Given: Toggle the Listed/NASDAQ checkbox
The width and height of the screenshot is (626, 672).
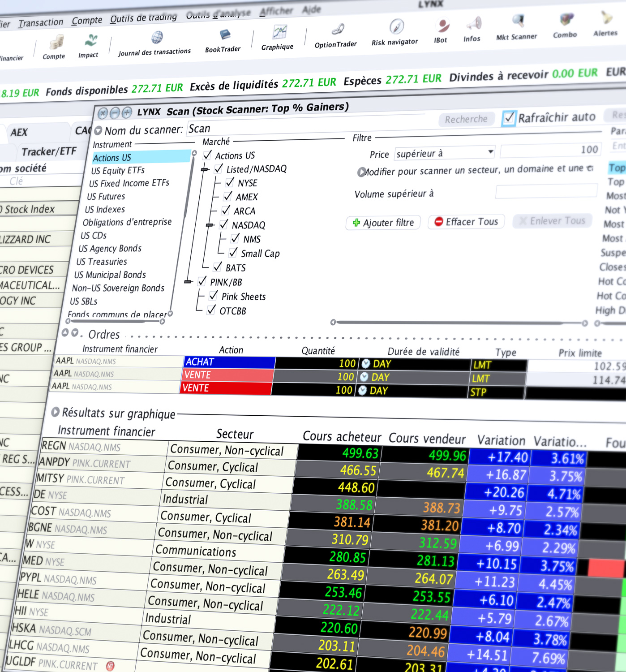Looking at the screenshot, I should point(219,169).
